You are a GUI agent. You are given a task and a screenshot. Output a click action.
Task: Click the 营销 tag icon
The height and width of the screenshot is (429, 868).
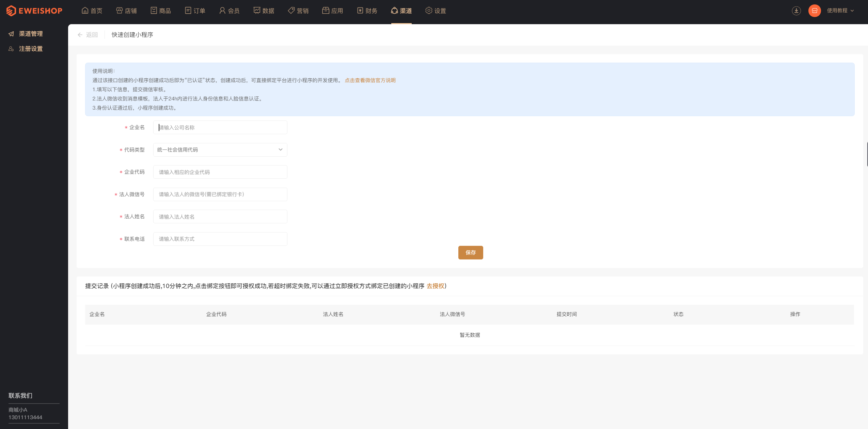[291, 11]
